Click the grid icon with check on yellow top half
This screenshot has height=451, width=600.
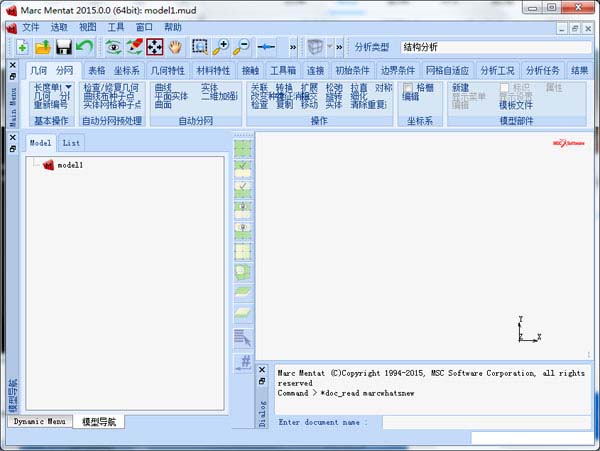243,190
